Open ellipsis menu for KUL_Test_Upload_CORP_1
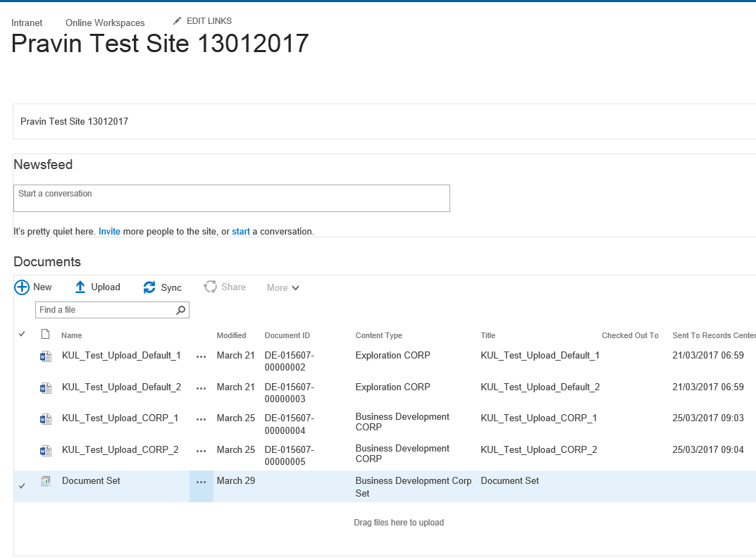This screenshot has width=756, height=560. 202,419
